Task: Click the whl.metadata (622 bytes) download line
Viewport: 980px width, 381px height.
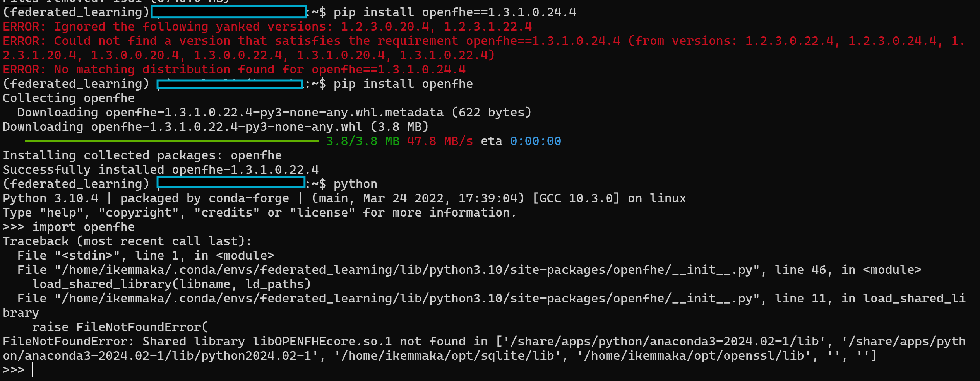Action: click(274, 113)
